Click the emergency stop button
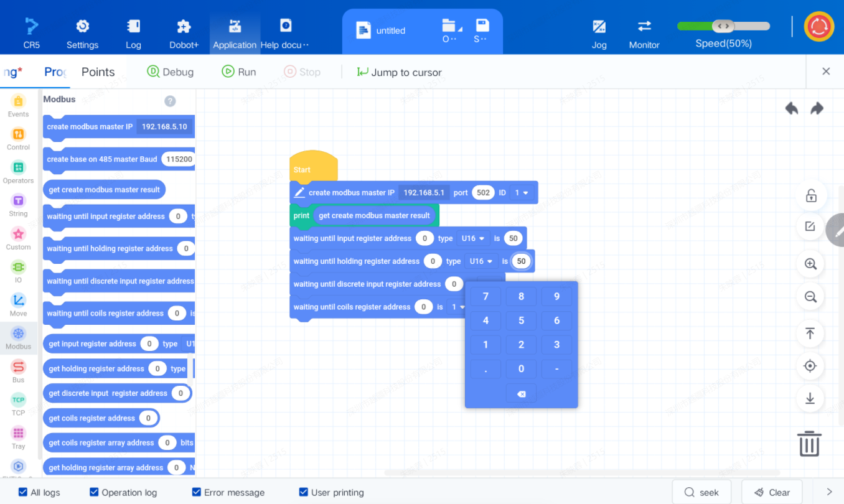The width and height of the screenshot is (844, 504). tap(818, 27)
